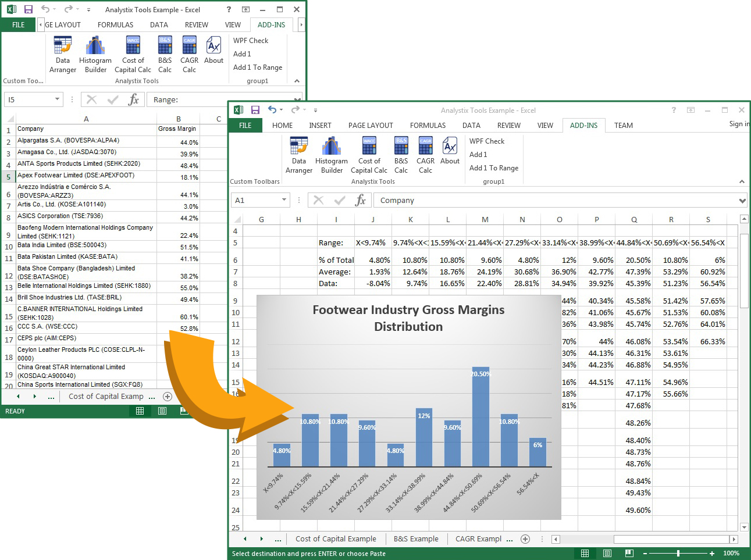Click formula bar containing Company text
Image resolution: width=751 pixels, height=560 pixels.
(x=557, y=200)
